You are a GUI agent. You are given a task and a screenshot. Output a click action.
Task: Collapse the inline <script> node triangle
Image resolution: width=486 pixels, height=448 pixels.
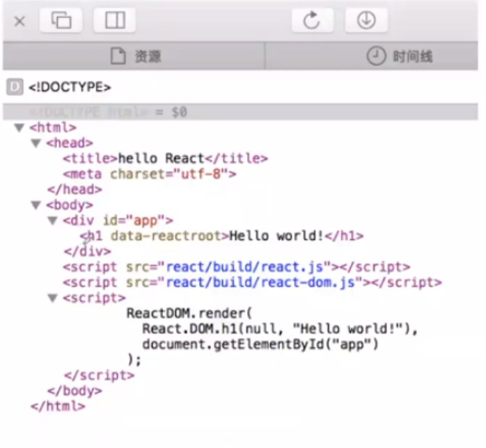(x=52, y=298)
